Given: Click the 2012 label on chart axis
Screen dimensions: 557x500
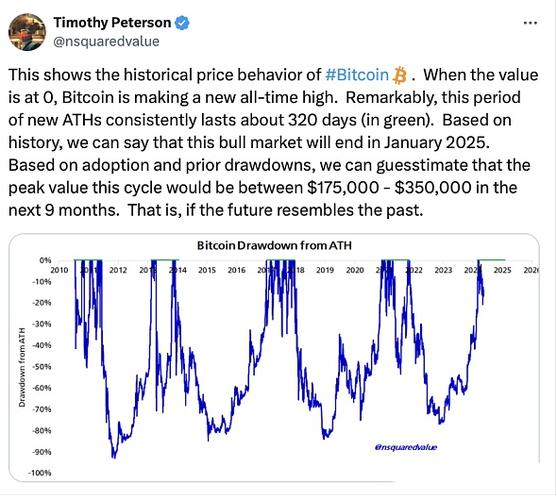Looking at the screenshot, I should 118,270.
